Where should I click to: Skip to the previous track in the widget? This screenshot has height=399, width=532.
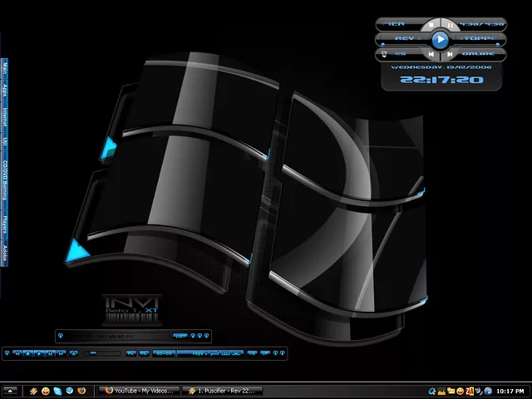point(431,55)
